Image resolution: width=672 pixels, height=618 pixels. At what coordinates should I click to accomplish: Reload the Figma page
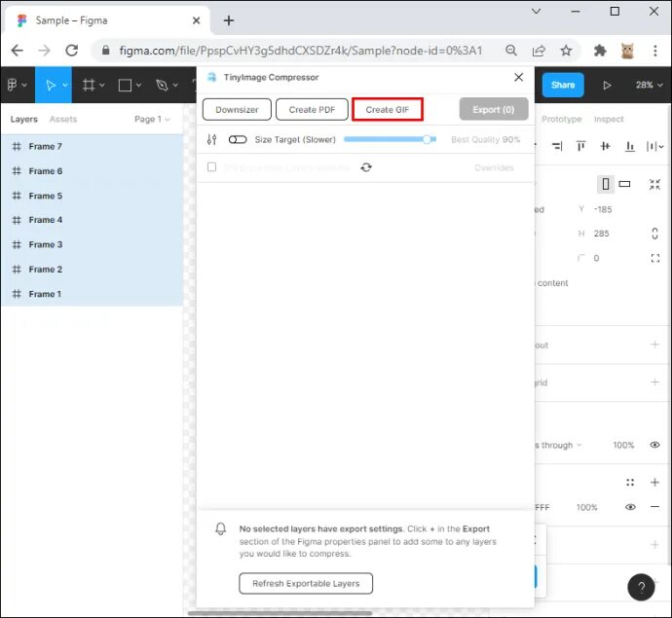(71, 51)
